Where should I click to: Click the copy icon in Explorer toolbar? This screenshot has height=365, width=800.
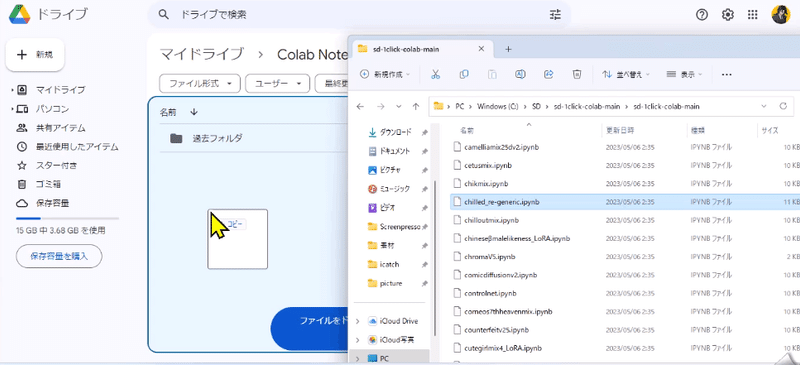pos(464,75)
